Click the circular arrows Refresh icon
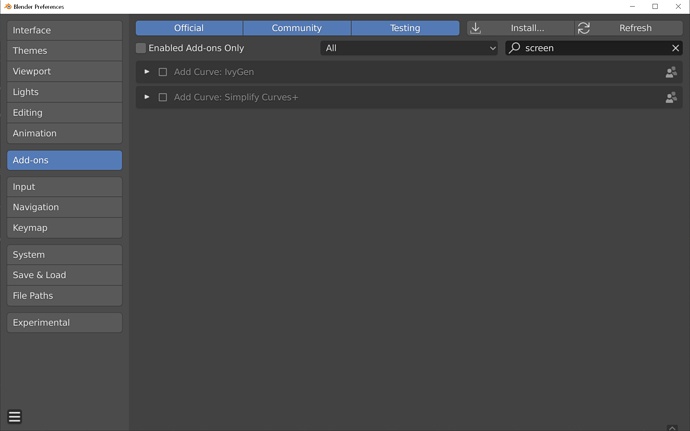The height and width of the screenshot is (431, 690). 584,28
